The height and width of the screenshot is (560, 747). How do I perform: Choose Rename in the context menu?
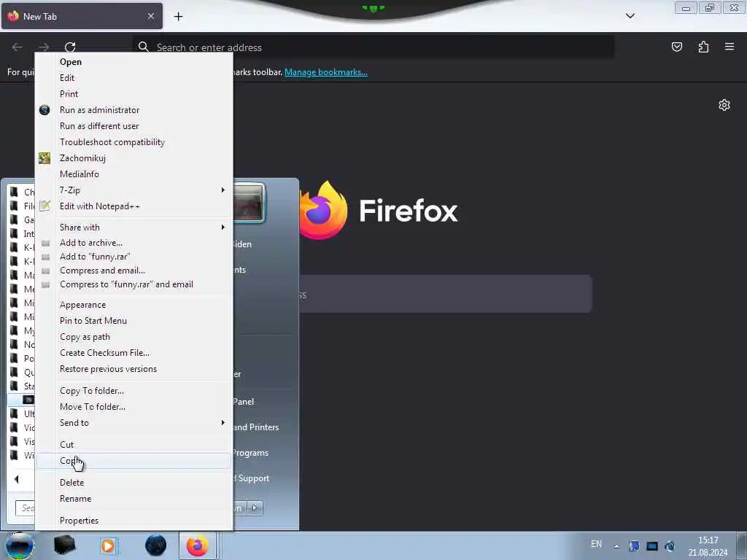tap(134, 499)
